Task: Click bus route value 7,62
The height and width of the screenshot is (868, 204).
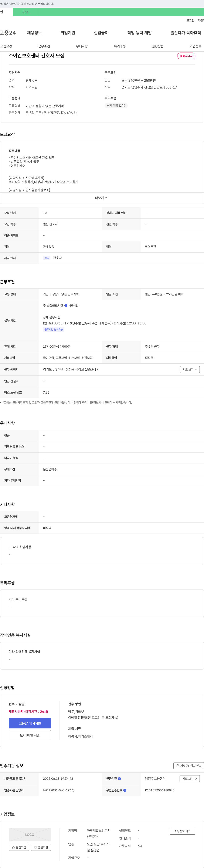Action: (46, 393)
